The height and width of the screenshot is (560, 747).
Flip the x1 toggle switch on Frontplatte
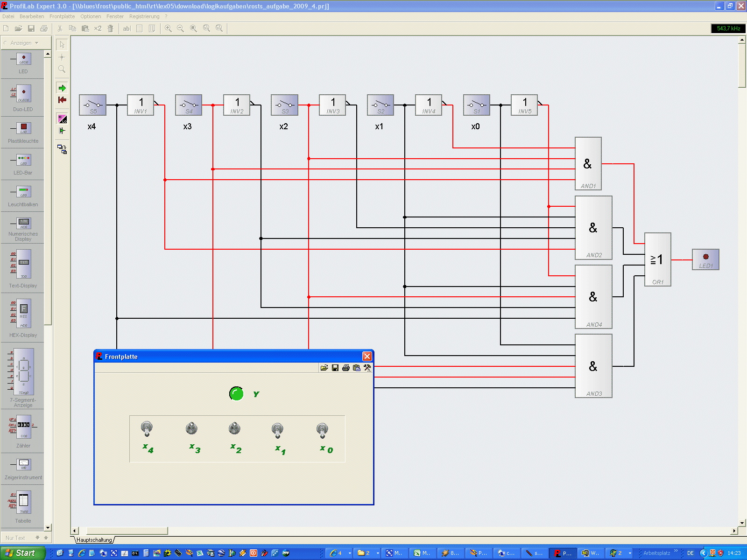pyautogui.click(x=277, y=430)
